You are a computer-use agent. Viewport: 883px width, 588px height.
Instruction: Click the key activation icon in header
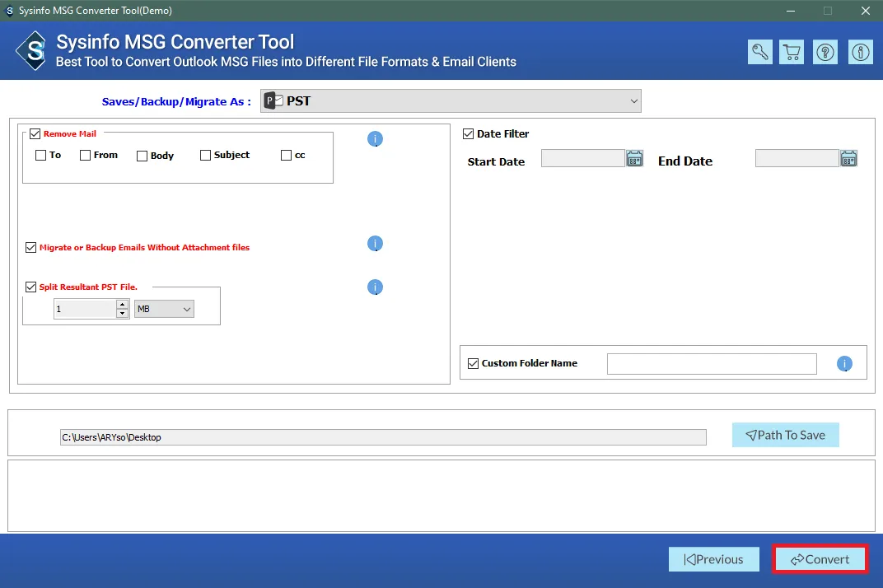tap(760, 52)
